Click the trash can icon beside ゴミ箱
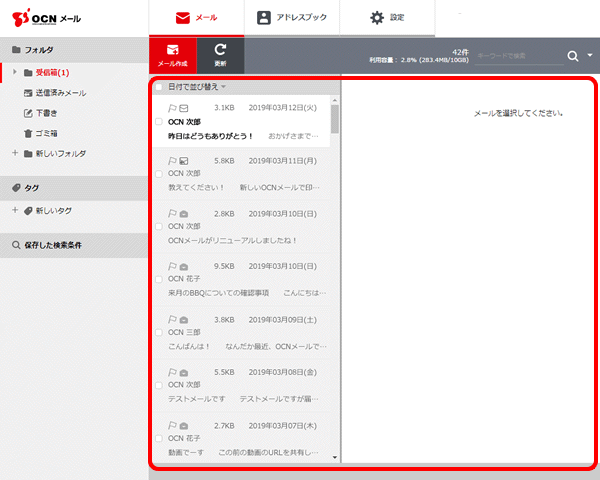 click(x=28, y=134)
